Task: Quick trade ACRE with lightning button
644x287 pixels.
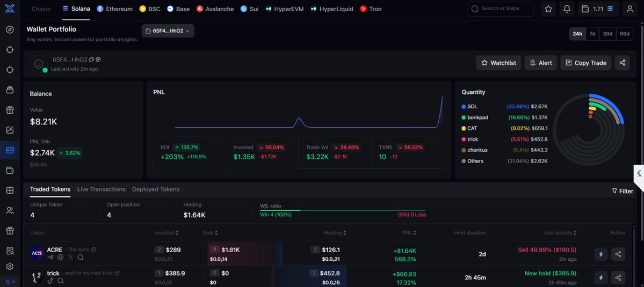Action: pos(601,254)
